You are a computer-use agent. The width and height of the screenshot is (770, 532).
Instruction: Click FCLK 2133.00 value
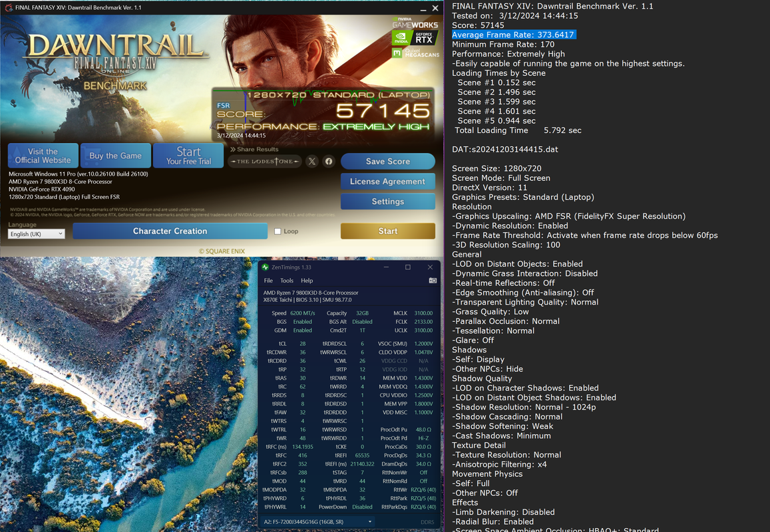423,322
